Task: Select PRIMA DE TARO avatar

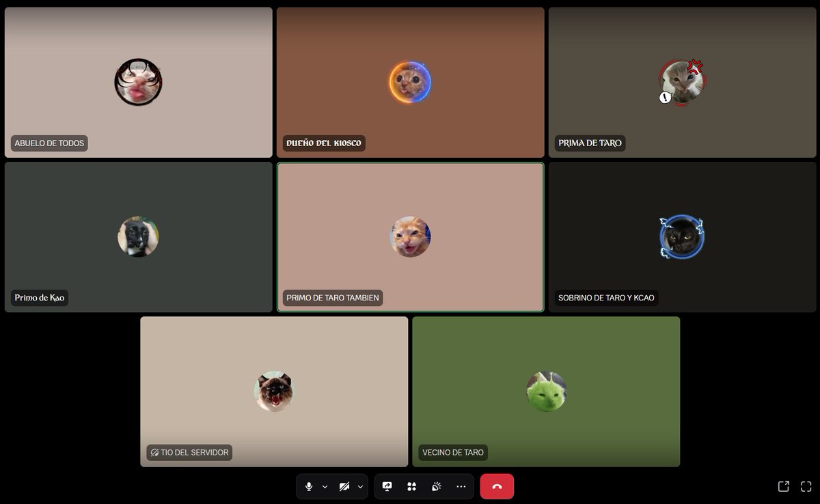Action: [x=683, y=83]
